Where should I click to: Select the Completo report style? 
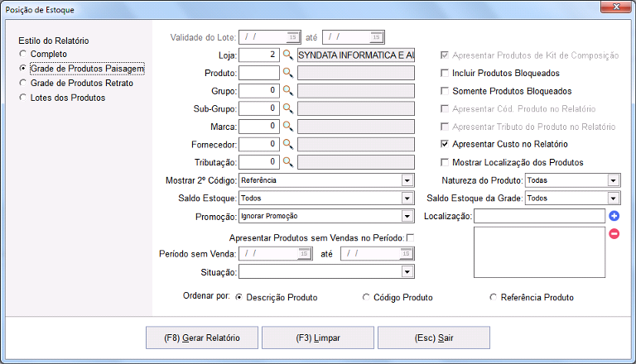pyautogui.click(x=23, y=54)
